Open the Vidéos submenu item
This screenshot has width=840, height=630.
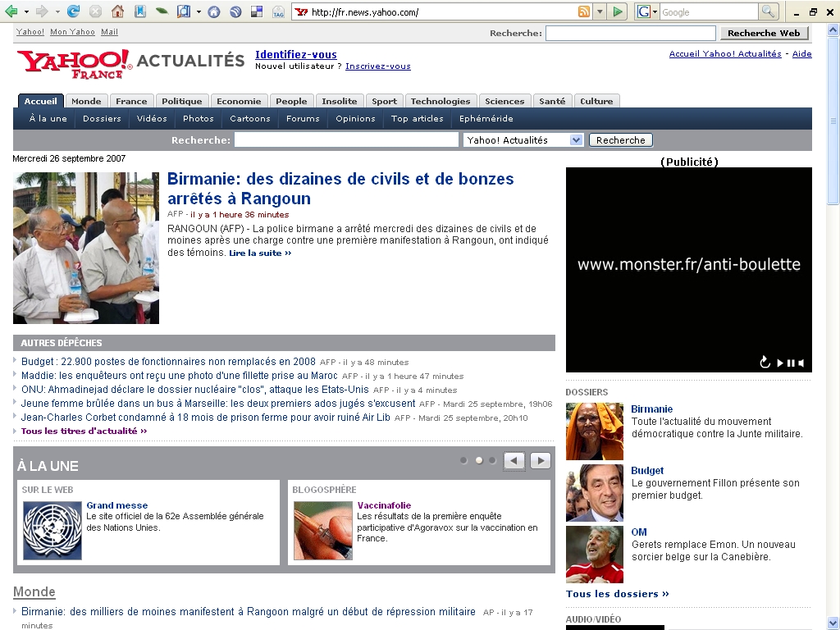152,118
